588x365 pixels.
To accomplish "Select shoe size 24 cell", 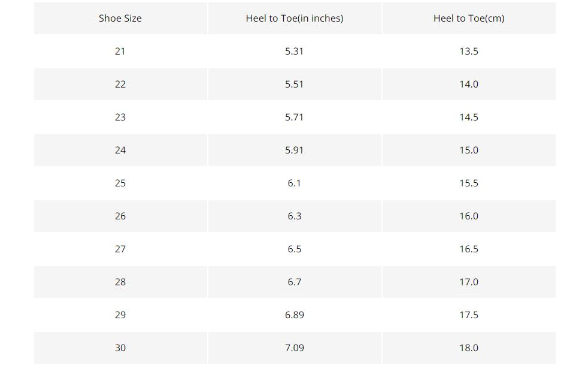I will [120, 150].
